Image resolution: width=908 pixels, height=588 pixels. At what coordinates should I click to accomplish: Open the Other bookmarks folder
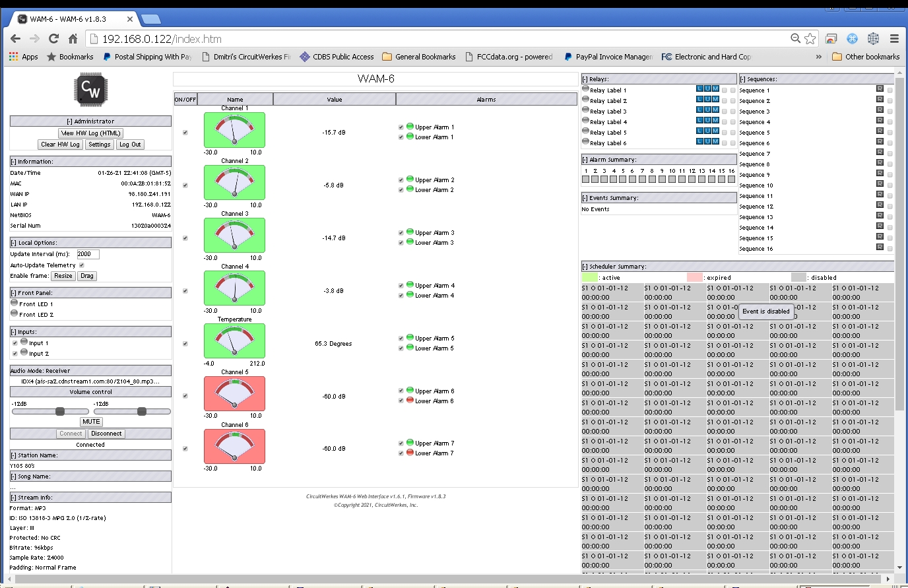(866, 57)
